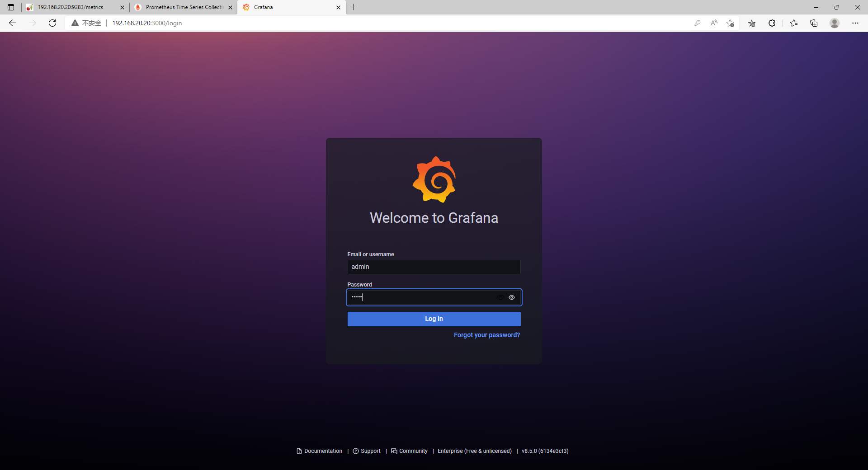Toggle password visibility eye icon
The image size is (868, 470).
click(512, 297)
